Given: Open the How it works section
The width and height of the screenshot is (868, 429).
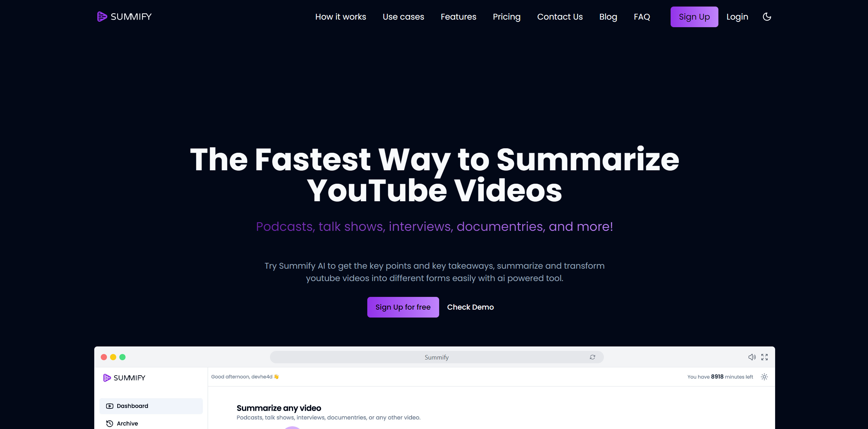Looking at the screenshot, I should click(340, 17).
